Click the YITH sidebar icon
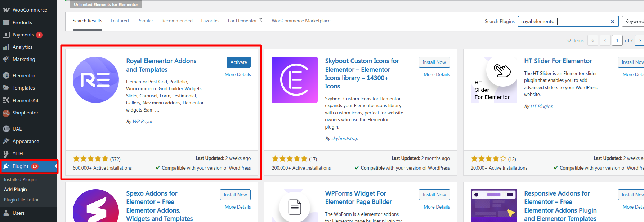The height and width of the screenshot is (222, 644). coord(6,153)
